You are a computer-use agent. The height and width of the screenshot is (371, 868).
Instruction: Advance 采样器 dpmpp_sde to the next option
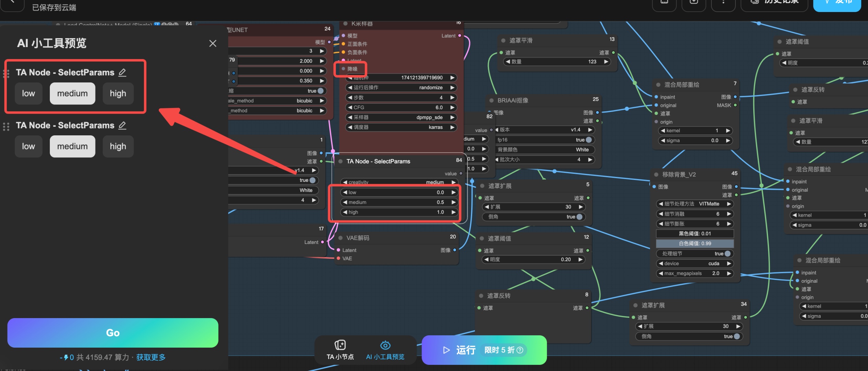(x=452, y=117)
